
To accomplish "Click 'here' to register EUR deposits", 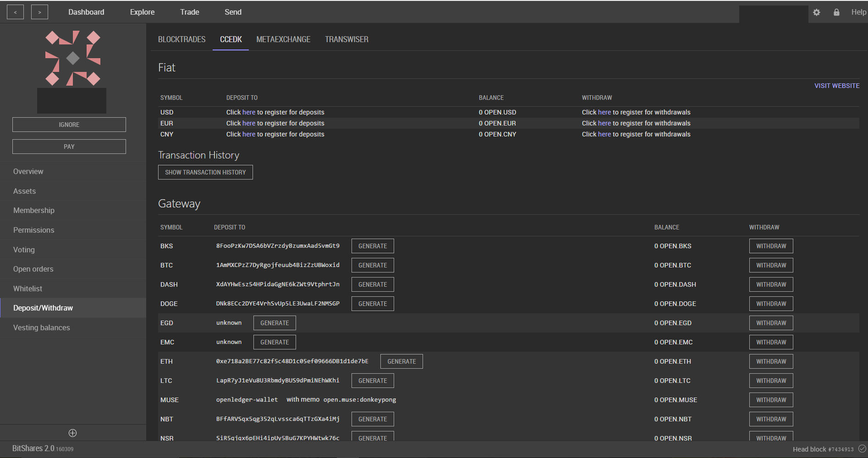I will point(249,123).
